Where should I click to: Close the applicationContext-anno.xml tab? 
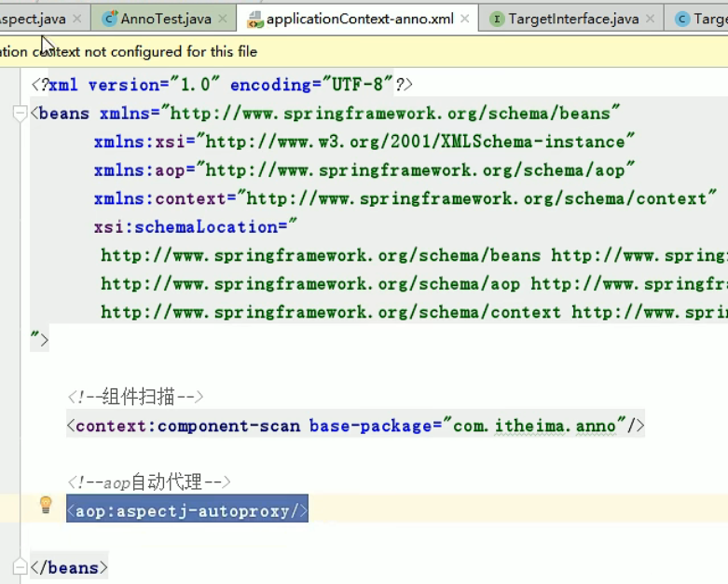coord(465,19)
